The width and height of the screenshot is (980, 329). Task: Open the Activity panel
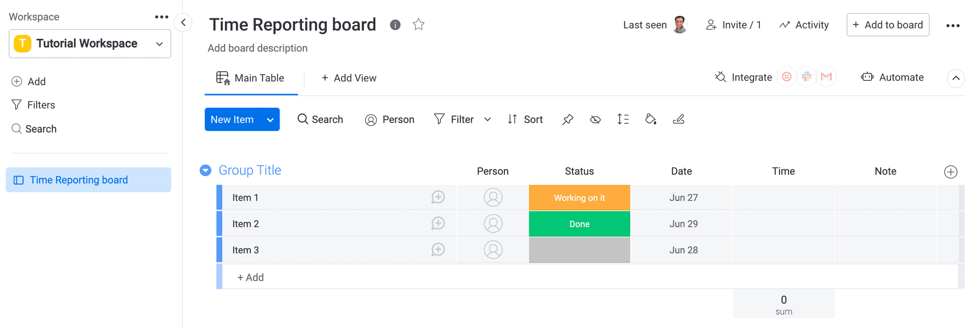click(x=804, y=24)
